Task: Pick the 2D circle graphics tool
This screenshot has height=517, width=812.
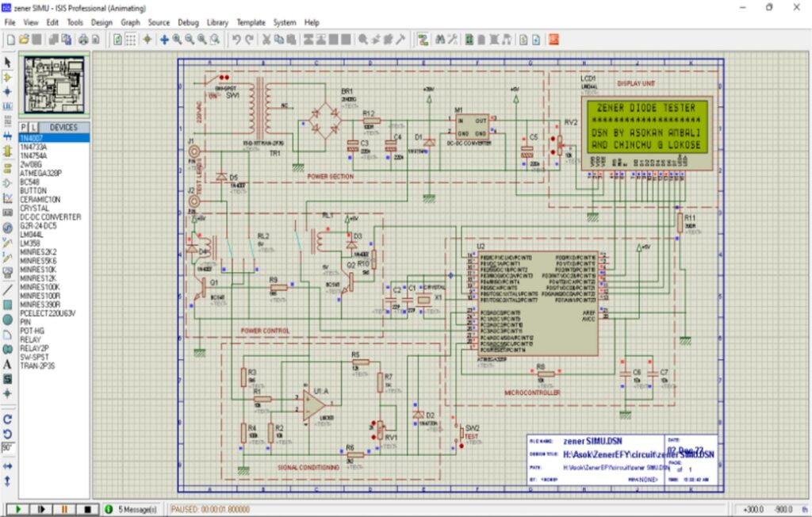Action: (x=8, y=320)
